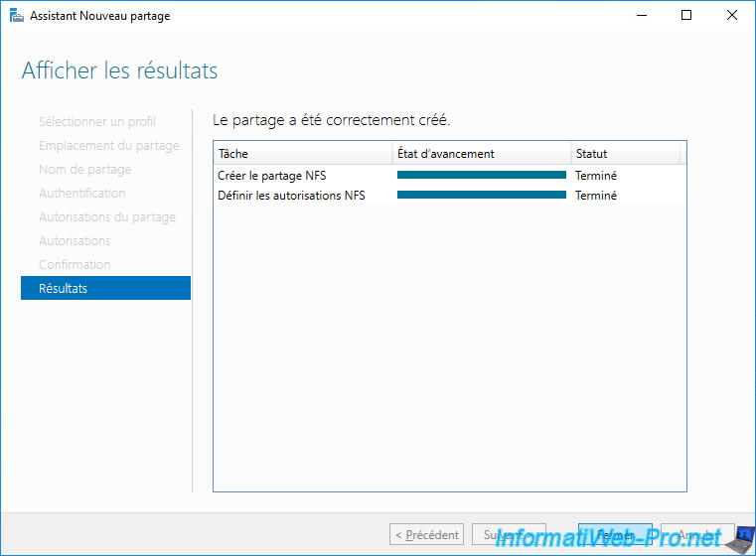The width and height of the screenshot is (756, 556).
Task: Click the wizard icon in the title bar
Action: pos(16,16)
